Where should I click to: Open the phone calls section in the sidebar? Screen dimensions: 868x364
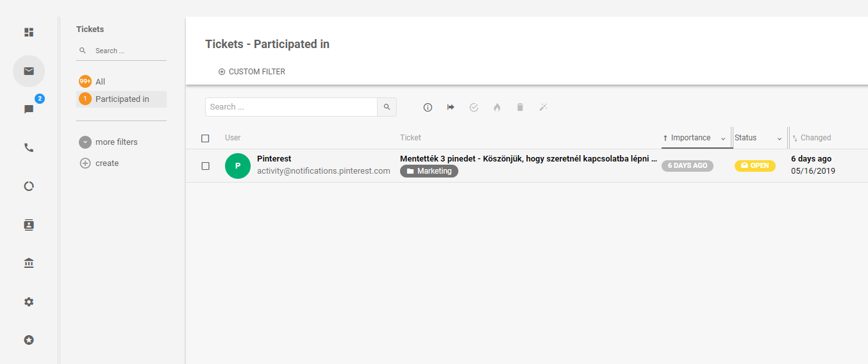pyautogui.click(x=29, y=147)
